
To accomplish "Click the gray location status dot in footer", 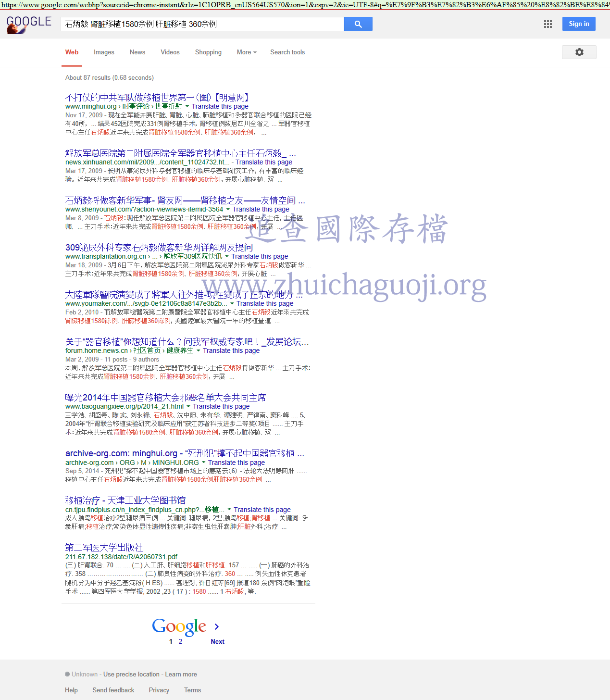I will tap(67, 674).
